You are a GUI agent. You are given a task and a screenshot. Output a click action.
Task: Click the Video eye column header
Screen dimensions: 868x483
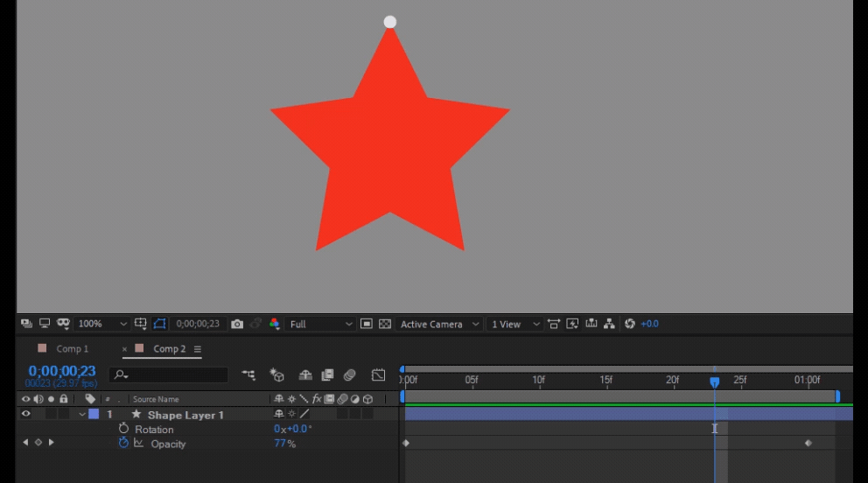point(25,399)
